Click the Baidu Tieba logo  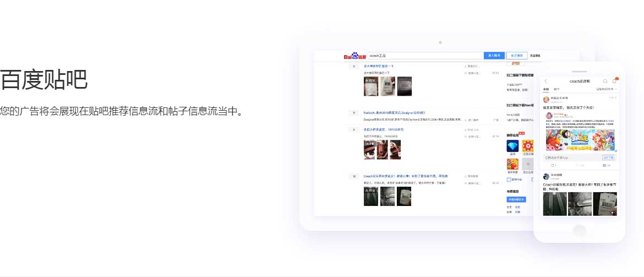pyautogui.click(x=355, y=56)
